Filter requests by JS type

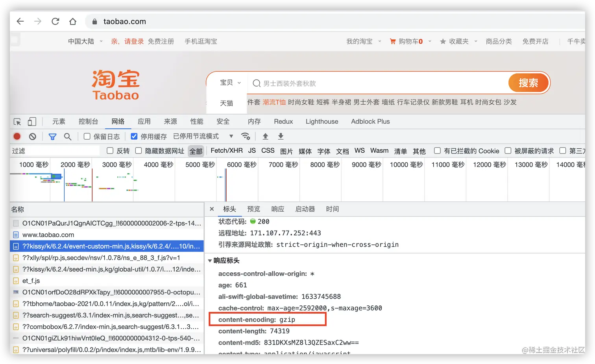point(252,151)
